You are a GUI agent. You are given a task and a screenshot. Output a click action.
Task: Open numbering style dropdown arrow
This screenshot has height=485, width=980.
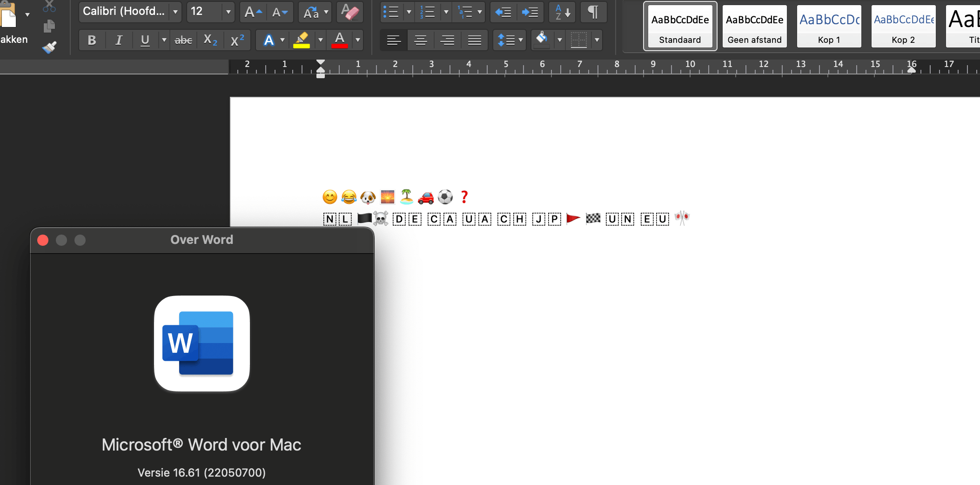pyautogui.click(x=446, y=12)
